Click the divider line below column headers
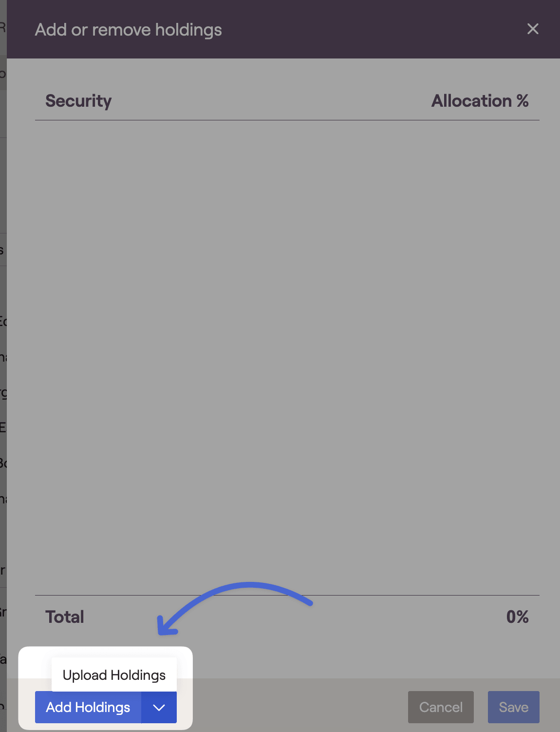 (x=287, y=120)
